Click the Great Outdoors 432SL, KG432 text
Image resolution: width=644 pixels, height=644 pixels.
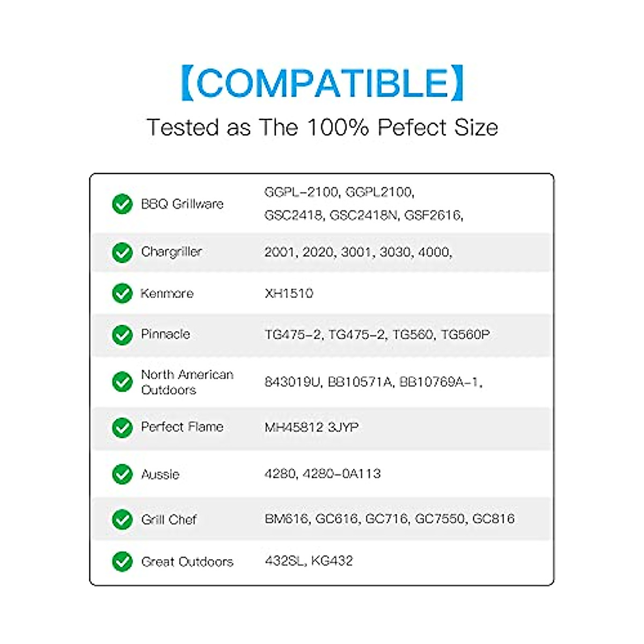(x=309, y=561)
